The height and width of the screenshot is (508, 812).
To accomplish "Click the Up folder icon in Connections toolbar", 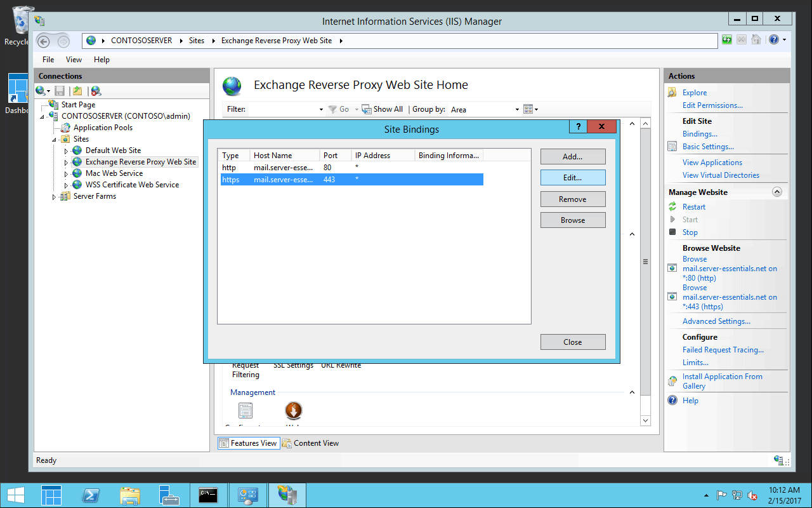I will (x=77, y=91).
